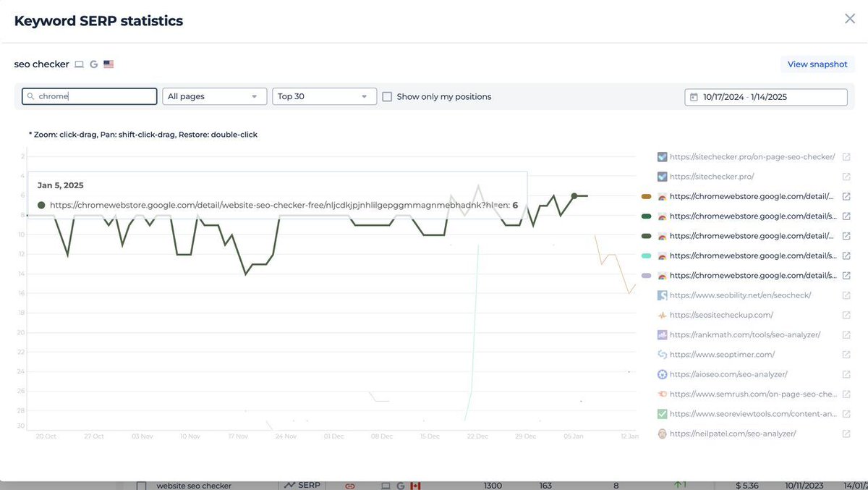Click the dark olive-green swatch in legend

click(x=647, y=236)
